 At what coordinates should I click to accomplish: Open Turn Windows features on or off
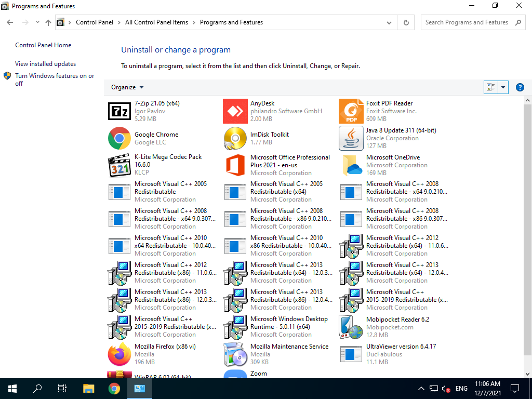55,79
